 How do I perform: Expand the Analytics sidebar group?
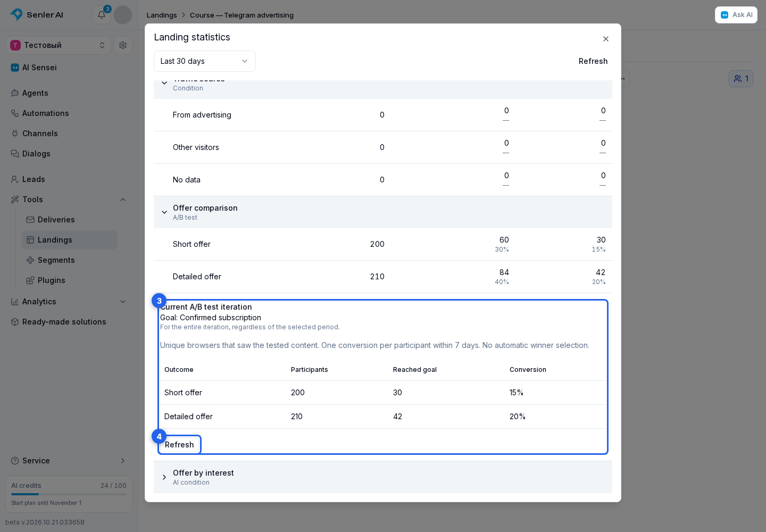click(69, 302)
